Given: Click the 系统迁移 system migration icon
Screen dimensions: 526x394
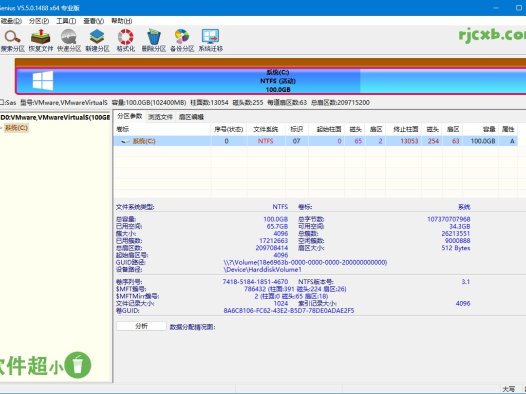Looking at the screenshot, I should tap(210, 36).
